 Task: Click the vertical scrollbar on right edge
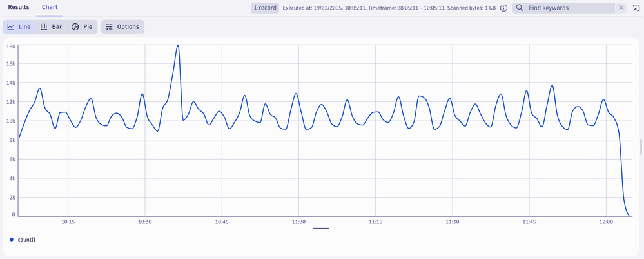click(641, 147)
